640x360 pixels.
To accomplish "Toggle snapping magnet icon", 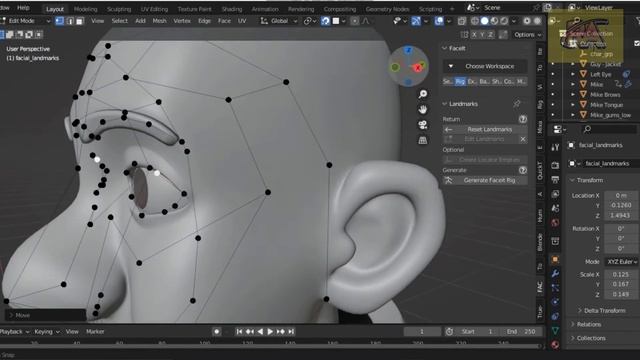I will coord(325,21).
